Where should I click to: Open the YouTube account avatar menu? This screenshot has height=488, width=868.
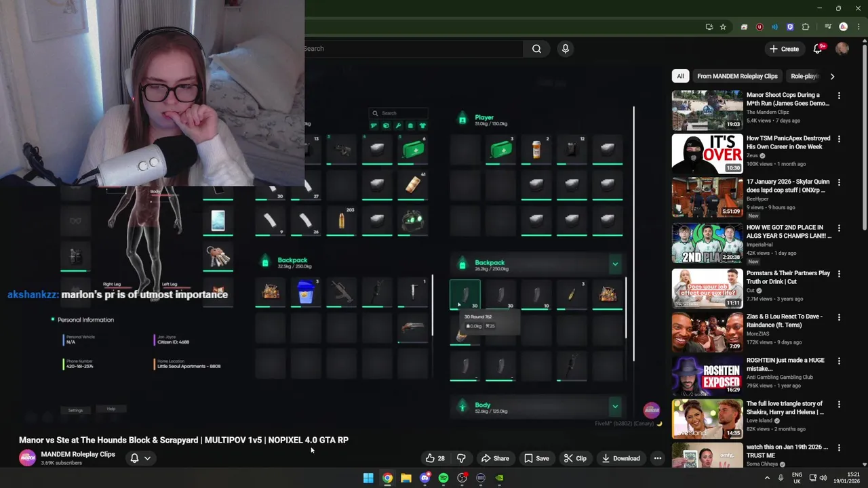[x=842, y=49]
